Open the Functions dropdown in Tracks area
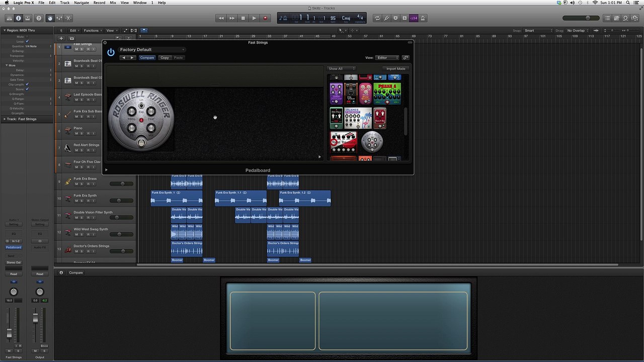 pos(93,31)
